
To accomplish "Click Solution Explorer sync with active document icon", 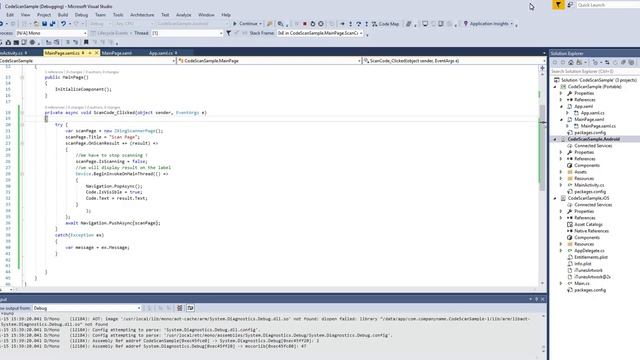I will coord(607,62).
